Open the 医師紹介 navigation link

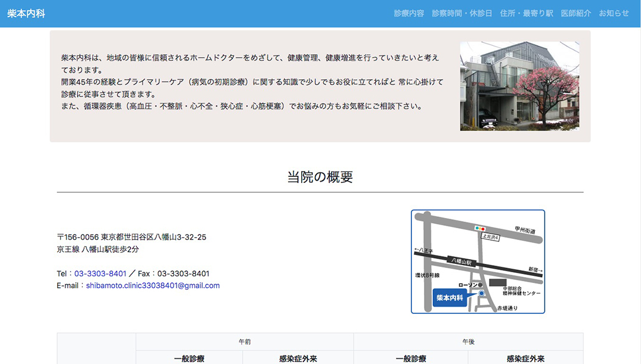click(x=576, y=13)
